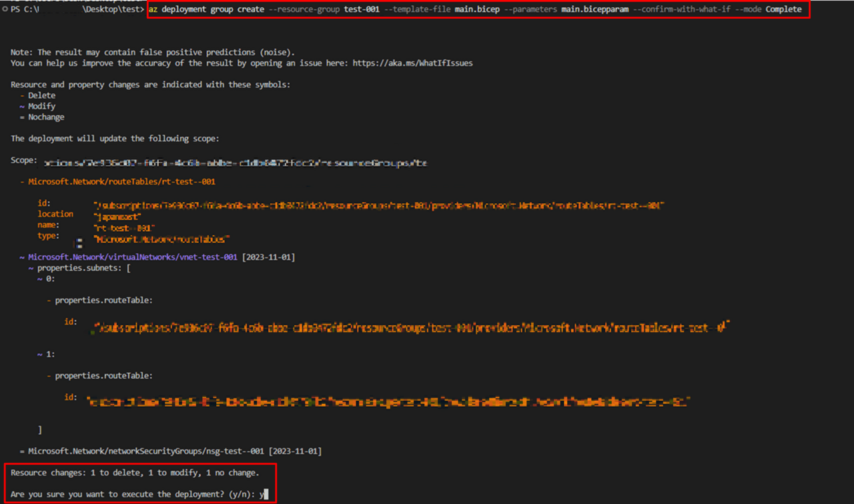854x504 pixels.
Task: Click the Modify symbol legend entry
Action: [41, 106]
